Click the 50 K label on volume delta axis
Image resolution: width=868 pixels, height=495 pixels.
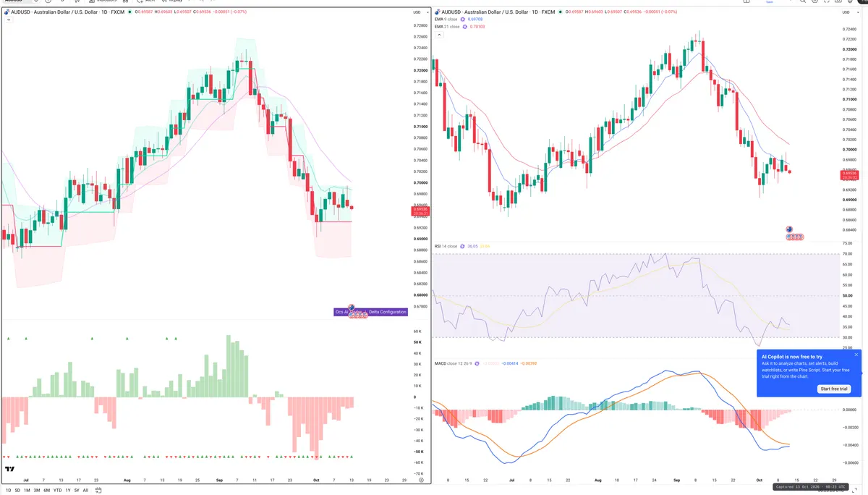click(416, 342)
